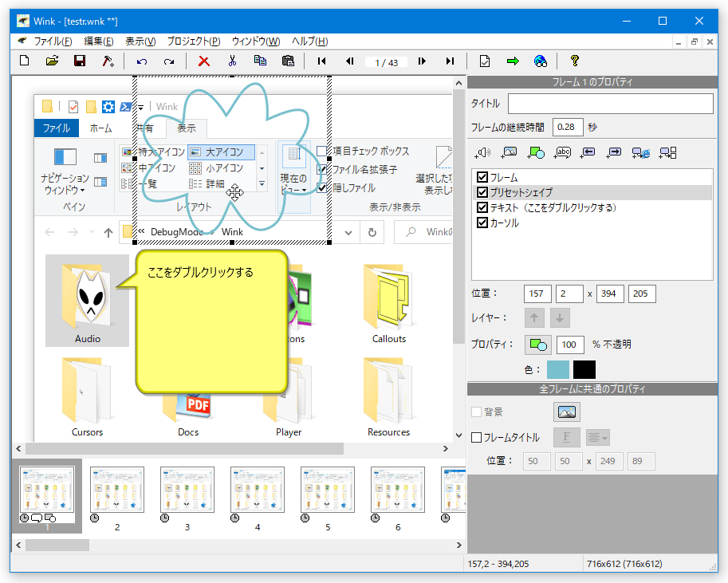Image resolution: width=728 pixels, height=583 pixels.
Task: Edit the position X field 157
Action: pos(537,293)
